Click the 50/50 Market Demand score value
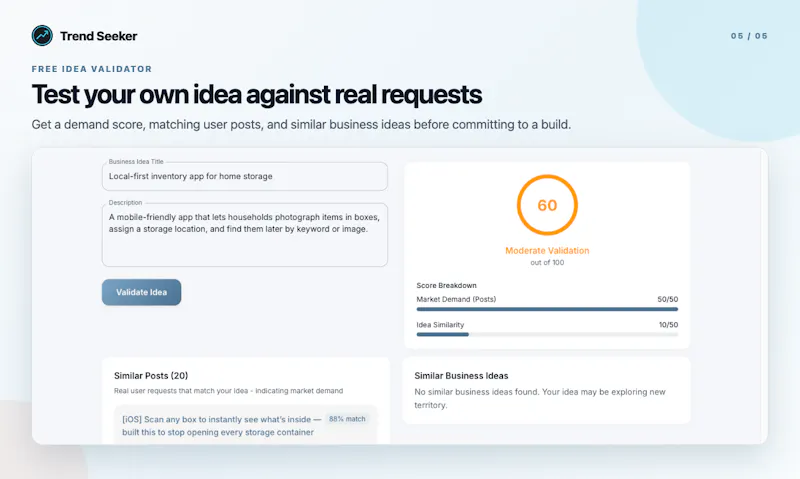 point(667,299)
